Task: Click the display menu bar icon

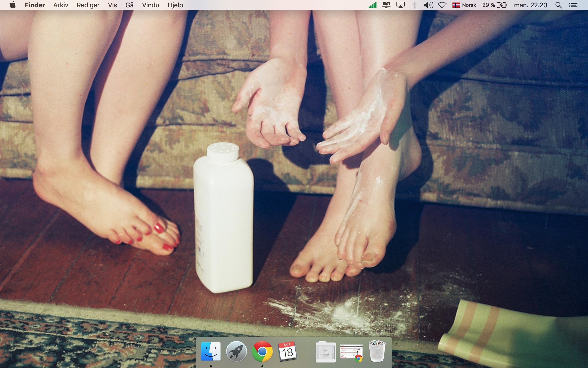Action: pyautogui.click(x=386, y=5)
